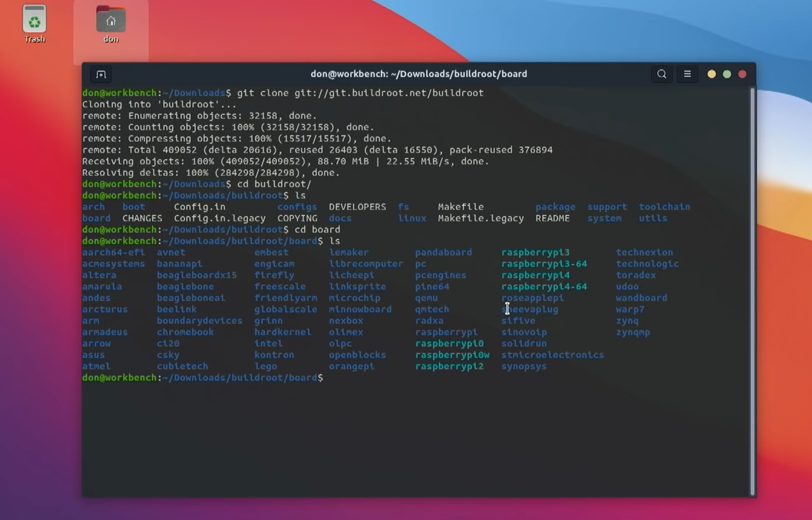Viewport: 812px width, 520px height.
Task: Click the terminal scrollbar on the right
Action: point(753,253)
